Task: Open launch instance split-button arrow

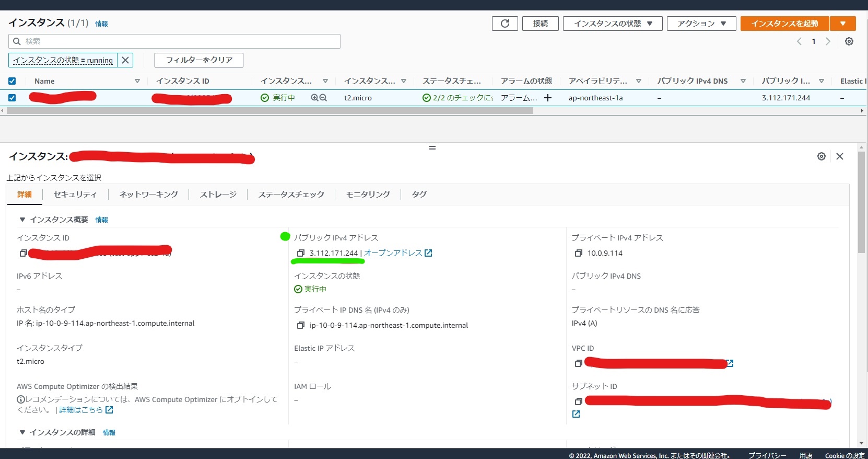Action: click(843, 24)
